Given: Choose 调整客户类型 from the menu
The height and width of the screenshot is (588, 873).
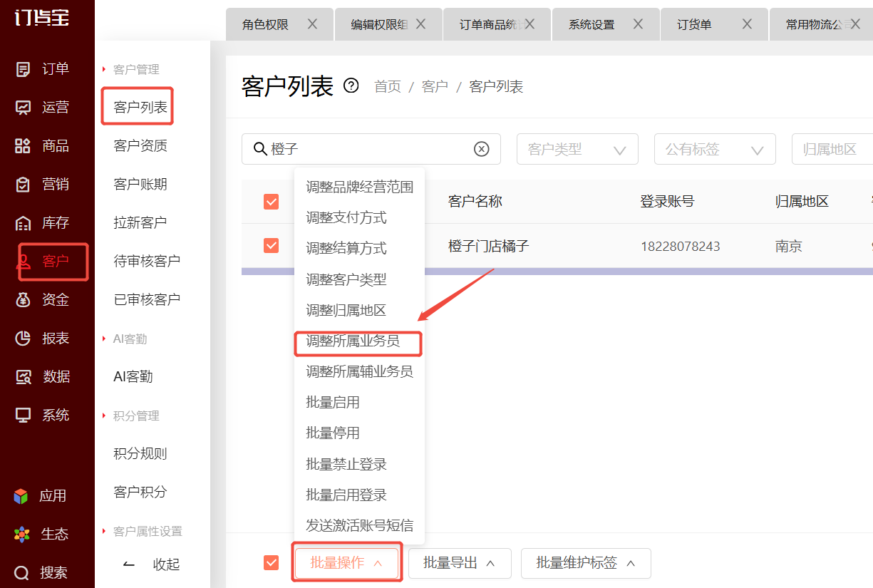Looking at the screenshot, I should (x=359, y=279).
